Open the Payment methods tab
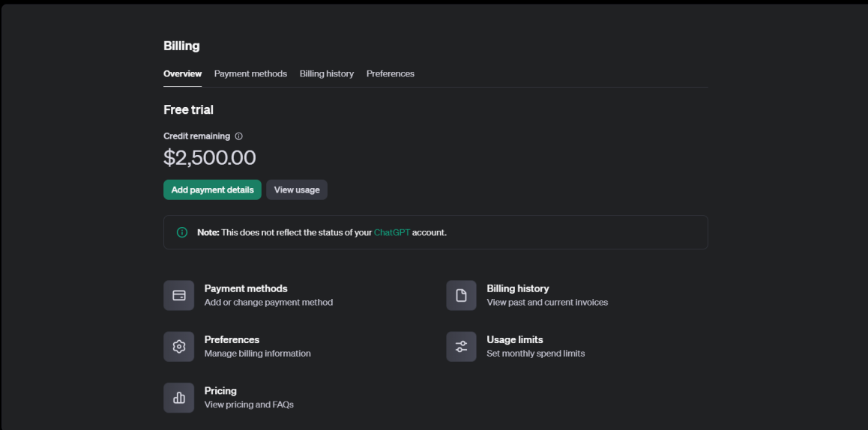The image size is (868, 430). click(x=251, y=73)
